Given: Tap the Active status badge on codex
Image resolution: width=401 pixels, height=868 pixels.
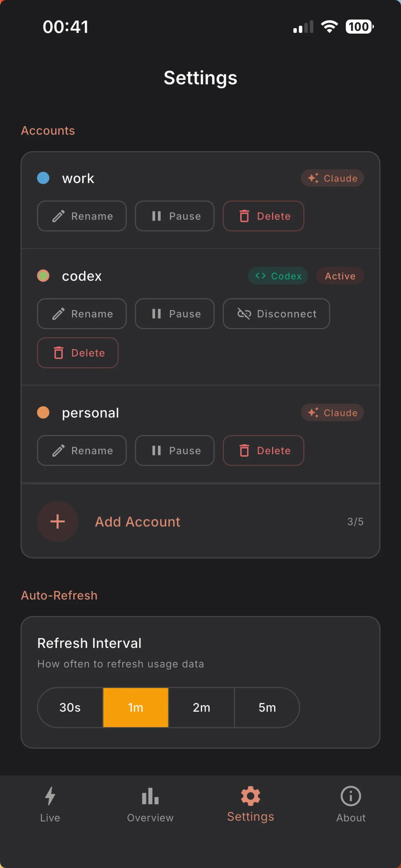Looking at the screenshot, I should click(x=340, y=276).
